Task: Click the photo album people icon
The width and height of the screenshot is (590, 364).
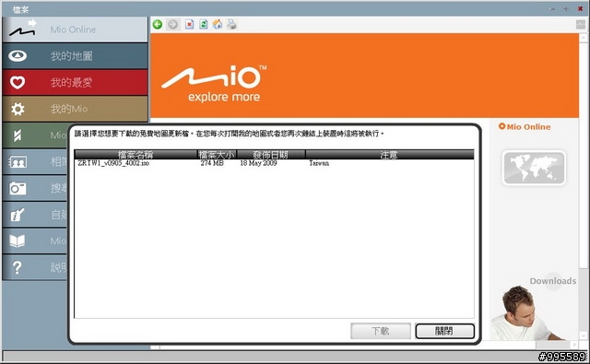Action: click(x=18, y=162)
